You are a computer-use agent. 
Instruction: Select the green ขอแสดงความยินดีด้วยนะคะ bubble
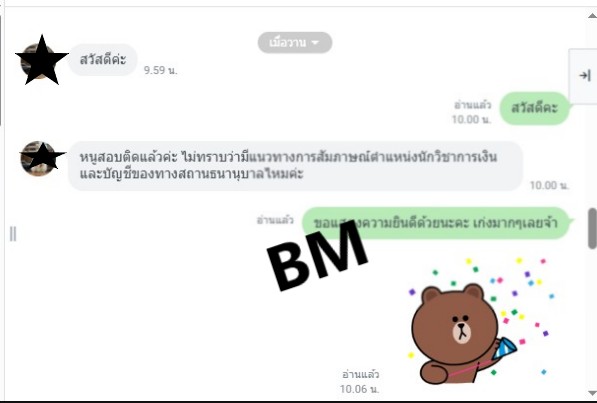pyautogui.click(x=436, y=223)
